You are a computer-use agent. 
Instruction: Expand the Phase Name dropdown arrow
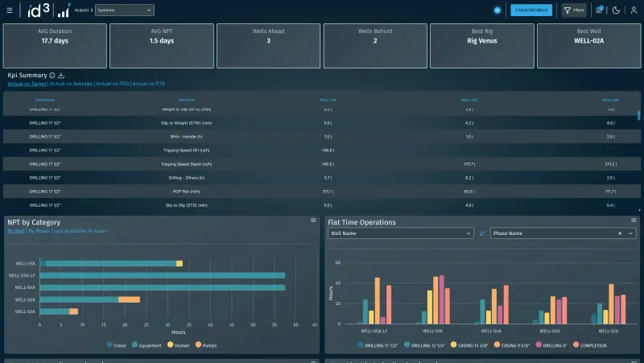pyautogui.click(x=630, y=233)
